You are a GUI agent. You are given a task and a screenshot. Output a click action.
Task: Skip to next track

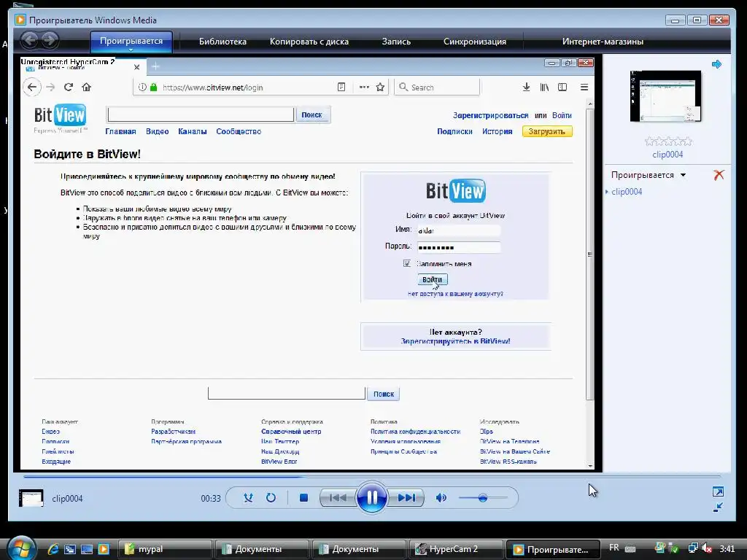[406, 497]
